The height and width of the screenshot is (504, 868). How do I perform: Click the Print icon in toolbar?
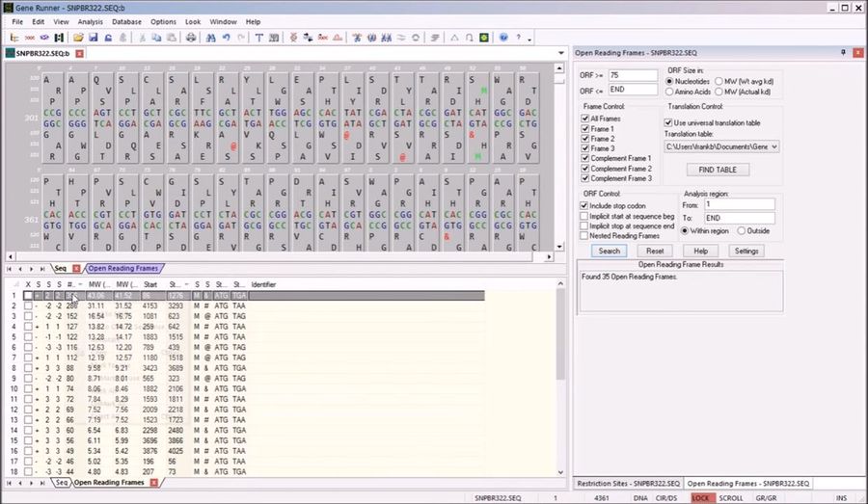coord(190,38)
